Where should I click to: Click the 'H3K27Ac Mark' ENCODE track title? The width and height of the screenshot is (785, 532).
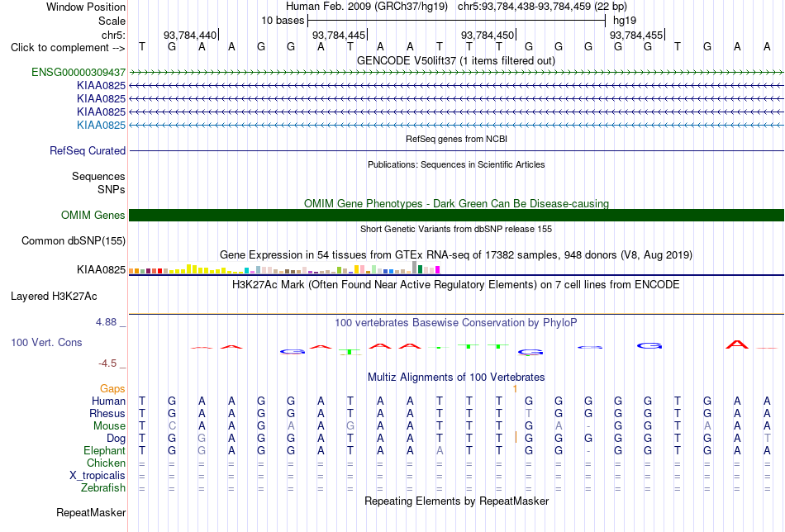[x=456, y=285]
